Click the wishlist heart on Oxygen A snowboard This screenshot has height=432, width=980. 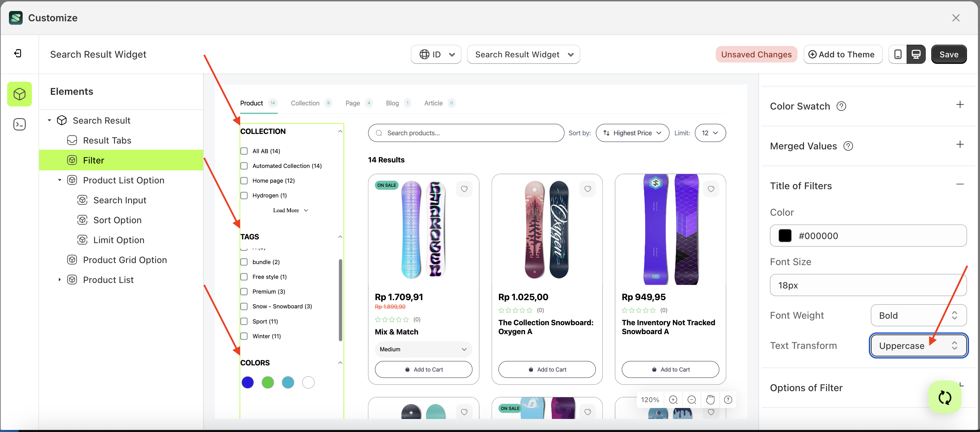coord(587,189)
